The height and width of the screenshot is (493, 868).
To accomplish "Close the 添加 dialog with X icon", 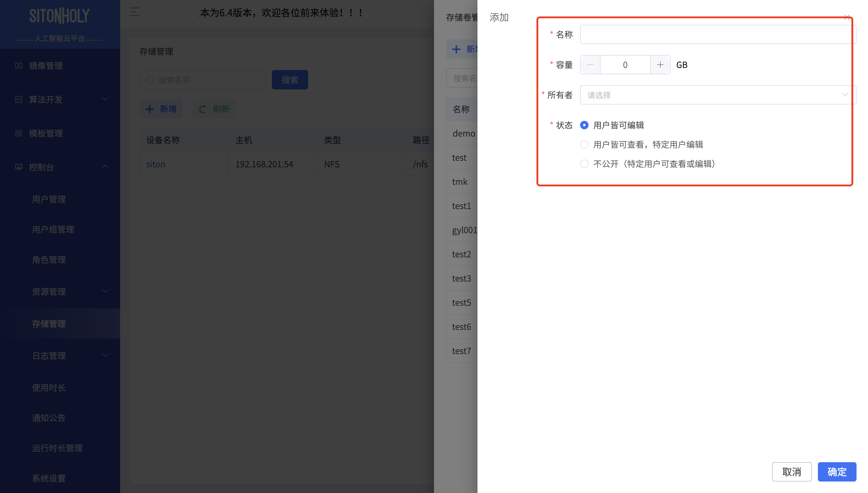I will (847, 17).
